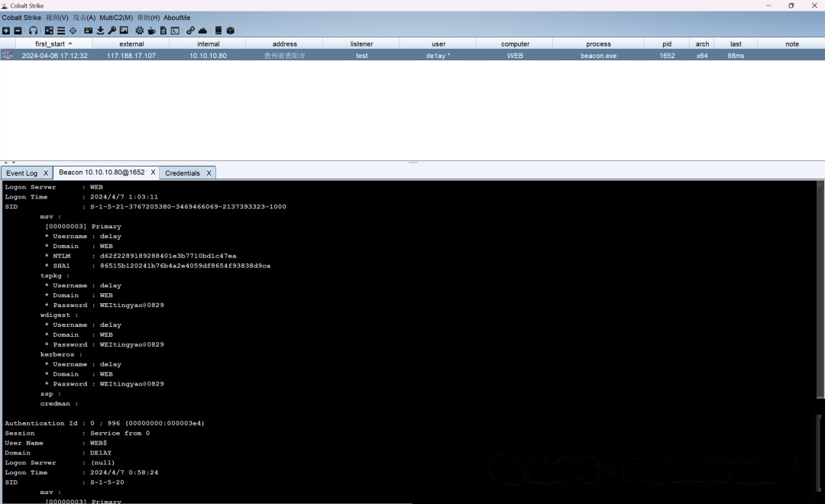Click the About cube icon
Screen dimensions: 825x504
[x=231, y=31]
